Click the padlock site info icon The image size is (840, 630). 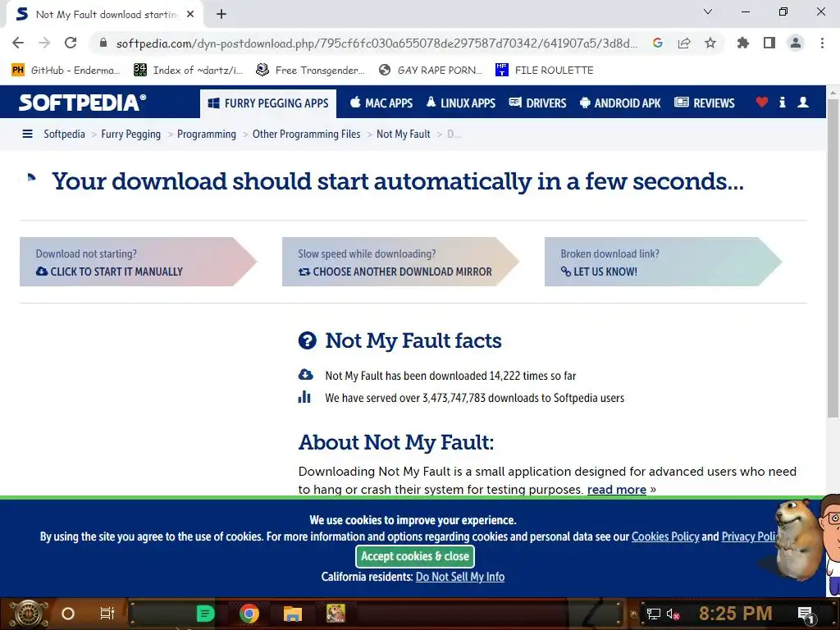pyautogui.click(x=103, y=43)
